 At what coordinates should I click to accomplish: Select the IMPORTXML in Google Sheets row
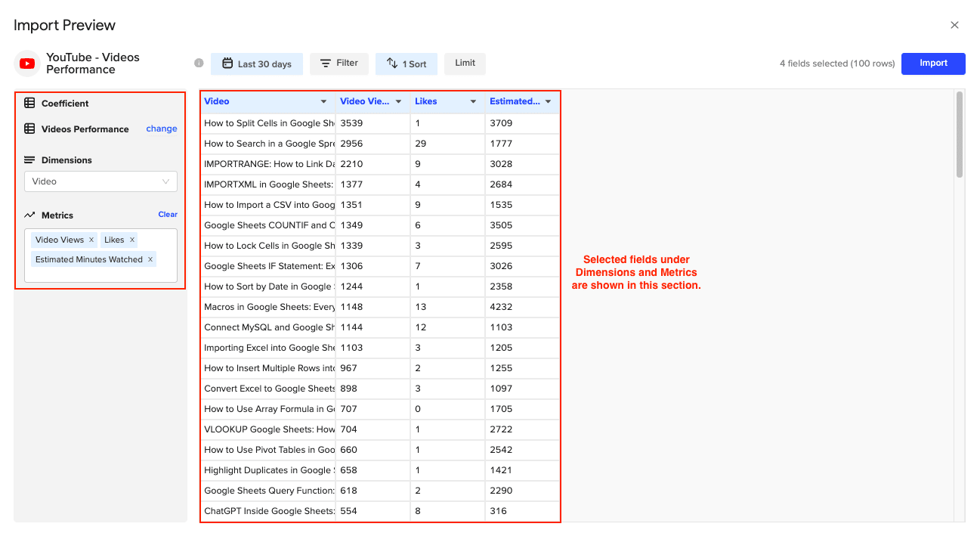click(x=380, y=184)
